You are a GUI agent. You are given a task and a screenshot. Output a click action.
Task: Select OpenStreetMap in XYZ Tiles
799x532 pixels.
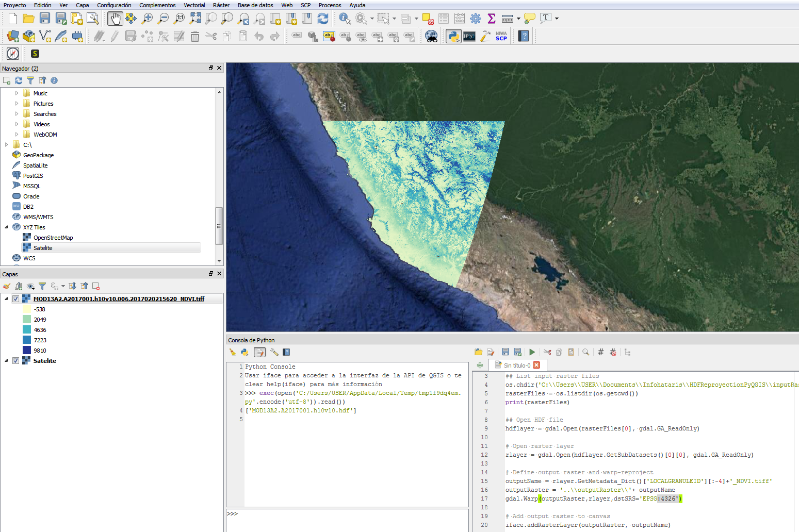53,238
